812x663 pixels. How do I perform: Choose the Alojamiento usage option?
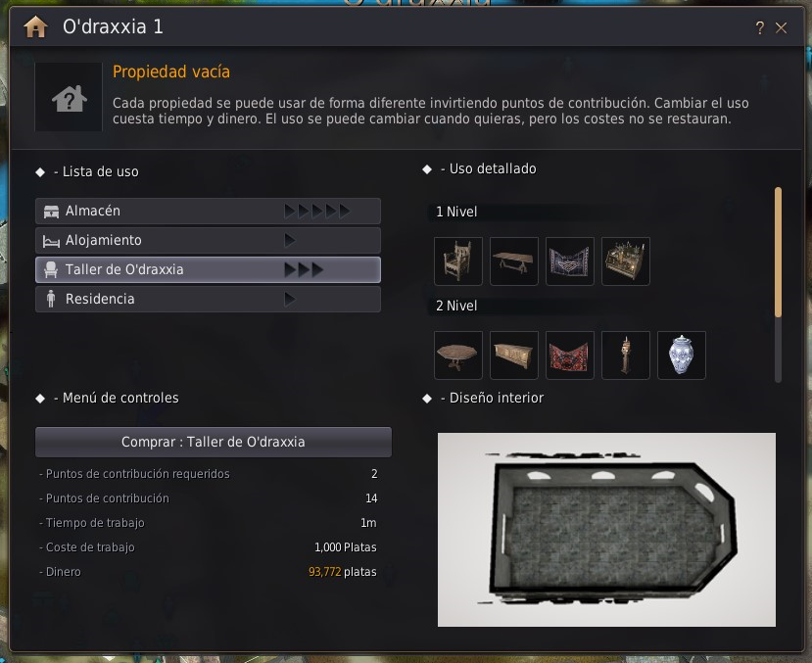tap(209, 240)
